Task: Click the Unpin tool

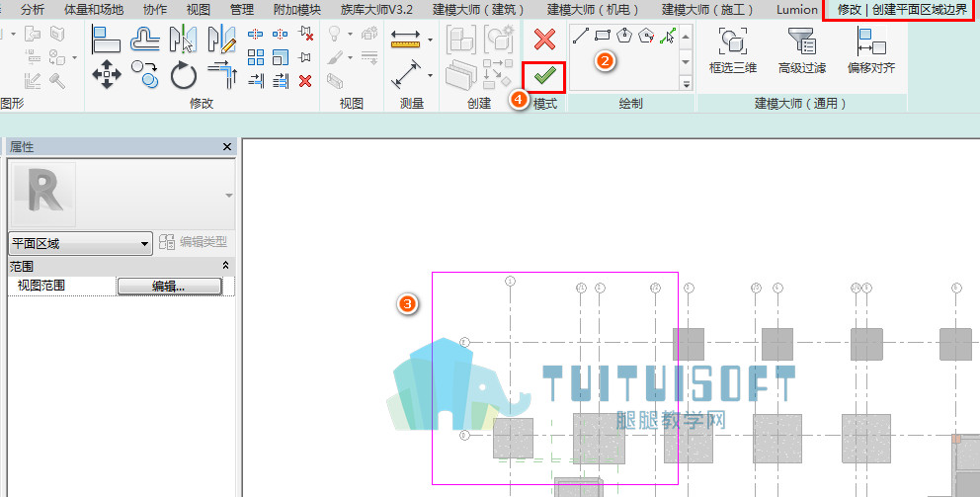Action: pos(305,34)
